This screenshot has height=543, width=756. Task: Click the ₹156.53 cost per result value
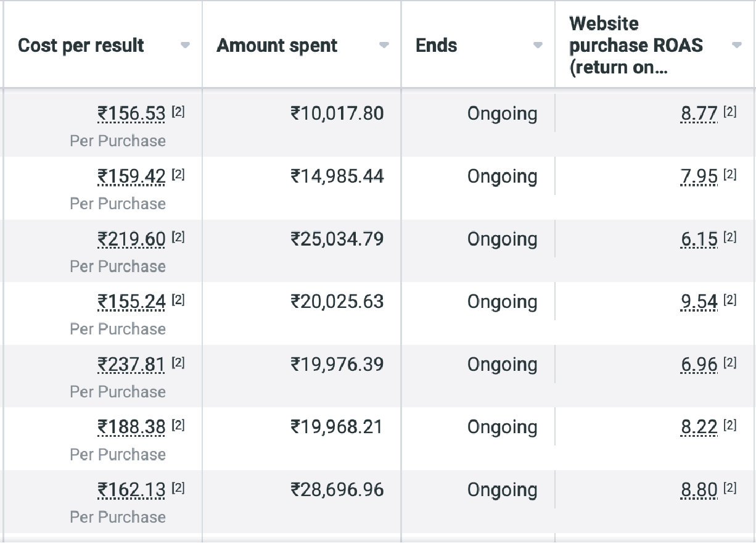[x=131, y=114]
